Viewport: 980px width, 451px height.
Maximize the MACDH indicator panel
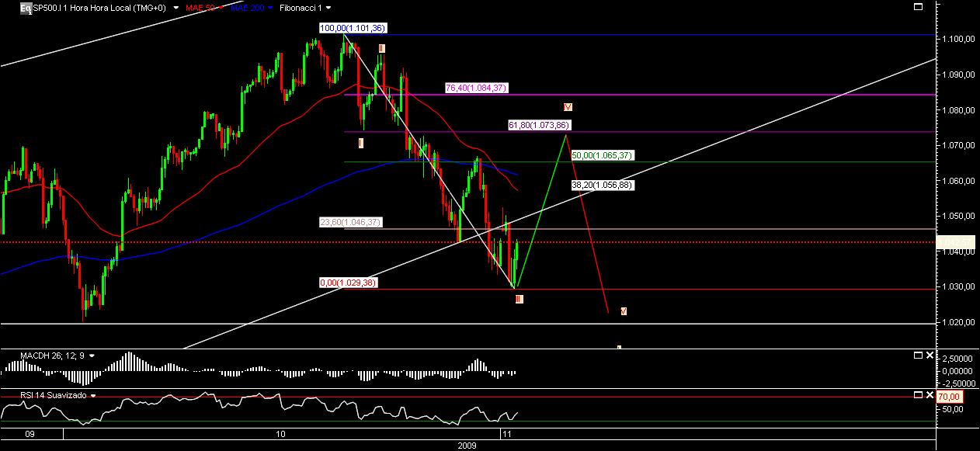pyautogui.click(x=918, y=355)
